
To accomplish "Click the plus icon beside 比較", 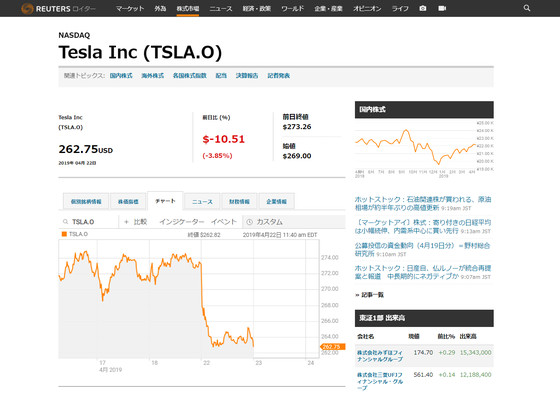I will click(126, 222).
